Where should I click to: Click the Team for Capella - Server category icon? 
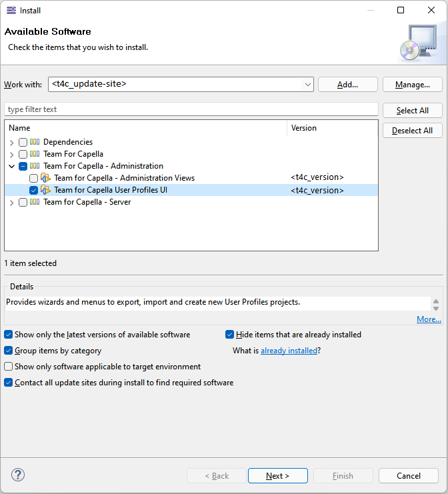(x=35, y=202)
